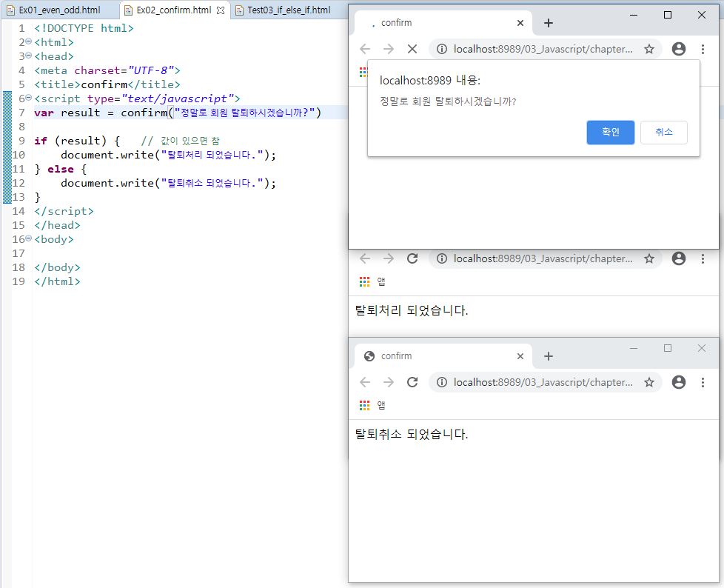Select the confirm tab in the bottom browser

coord(443,356)
